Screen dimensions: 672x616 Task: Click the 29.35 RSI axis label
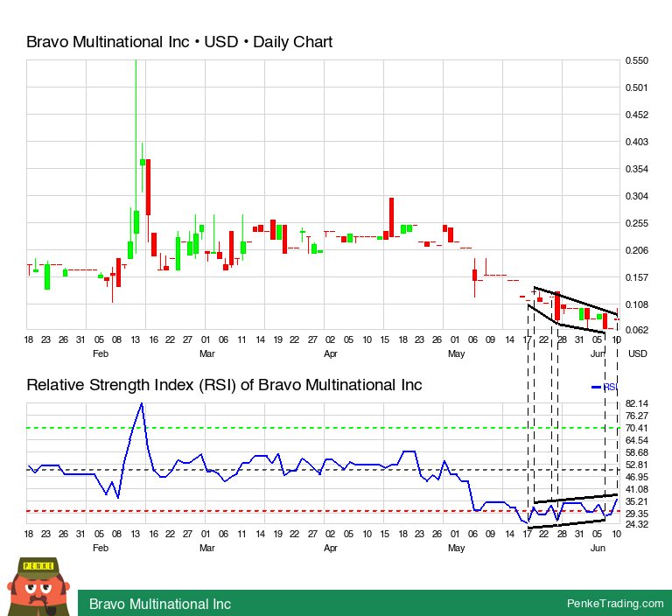(637, 514)
